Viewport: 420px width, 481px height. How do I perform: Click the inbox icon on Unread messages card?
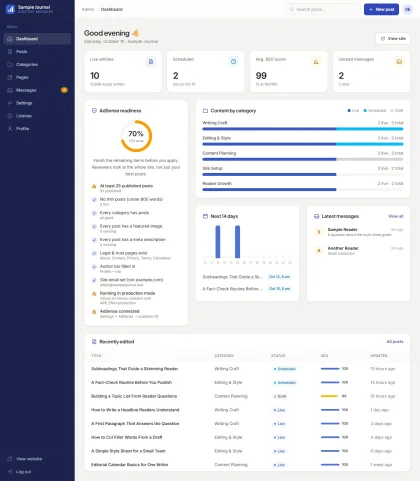(x=399, y=62)
